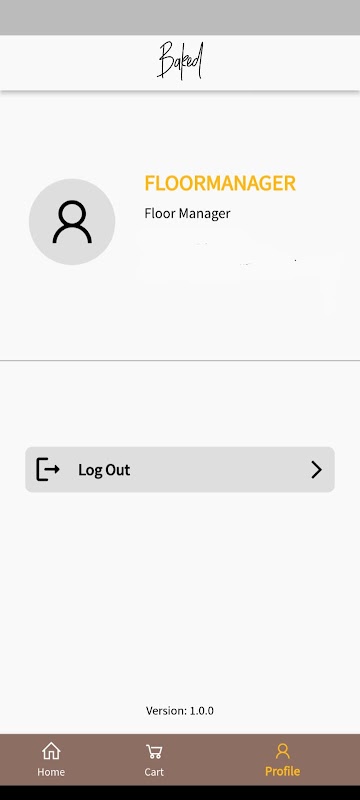Image resolution: width=360 pixels, height=800 pixels.
Task: Switch to the Home tab label
Action: (x=51, y=772)
